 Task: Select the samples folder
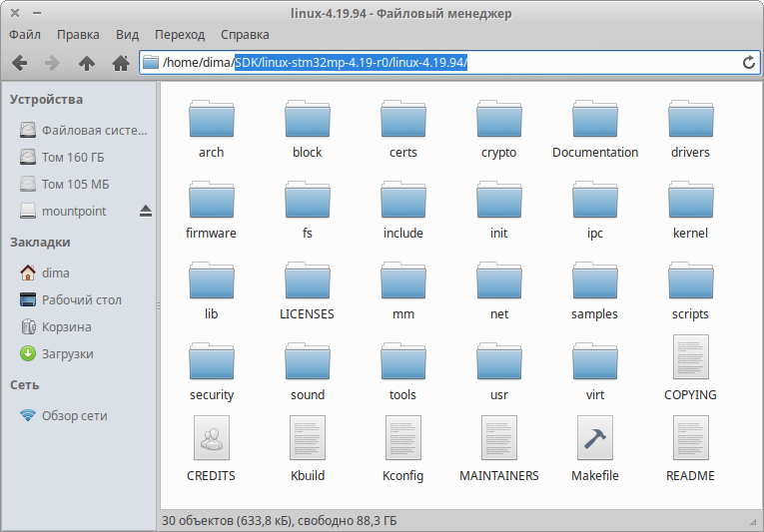(x=595, y=291)
